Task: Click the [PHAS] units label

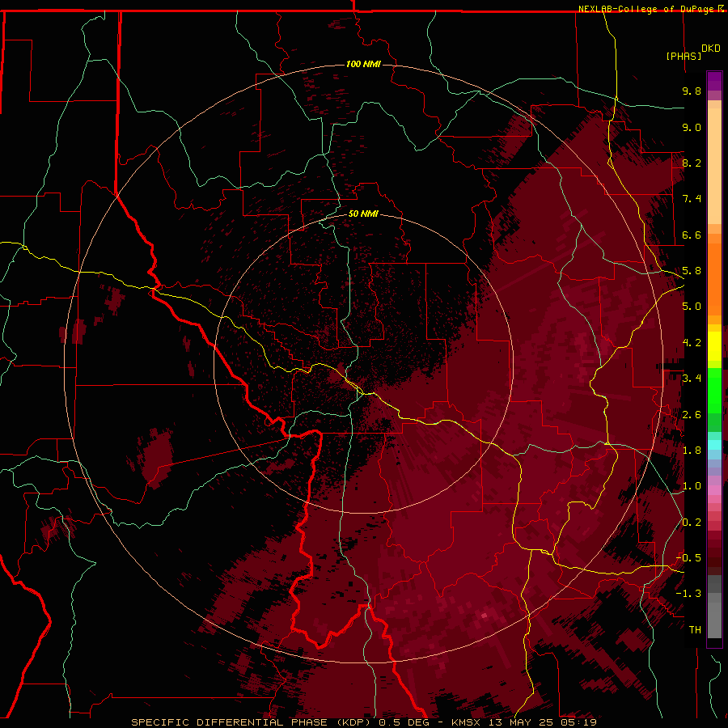Action: [x=684, y=56]
